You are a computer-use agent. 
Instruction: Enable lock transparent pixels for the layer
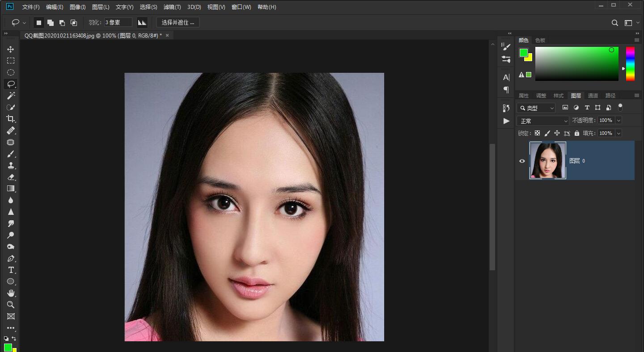(x=537, y=133)
